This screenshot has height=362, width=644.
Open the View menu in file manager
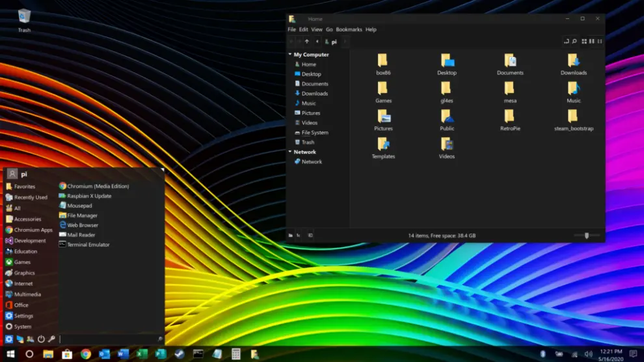click(317, 29)
